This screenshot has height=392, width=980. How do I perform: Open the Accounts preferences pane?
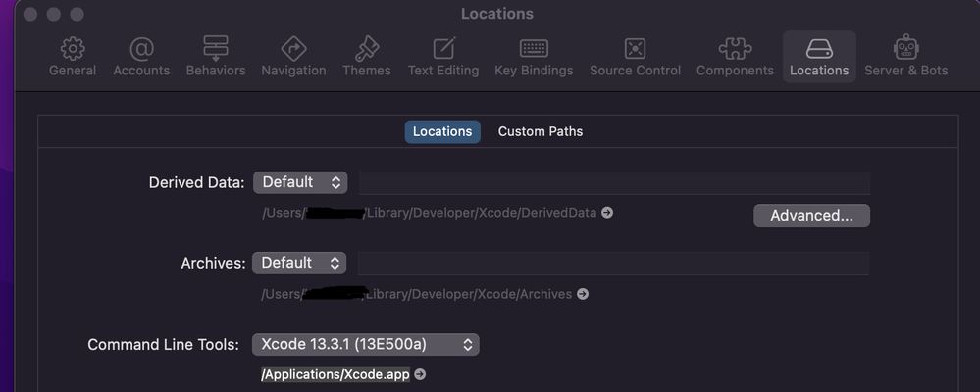141,56
